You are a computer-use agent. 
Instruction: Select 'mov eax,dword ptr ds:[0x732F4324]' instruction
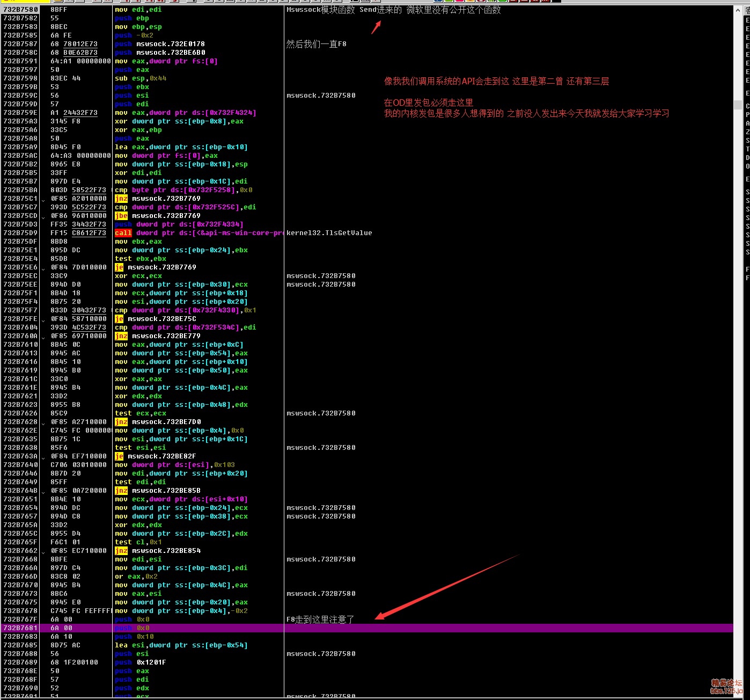pyautogui.click(x=186, y=113)
